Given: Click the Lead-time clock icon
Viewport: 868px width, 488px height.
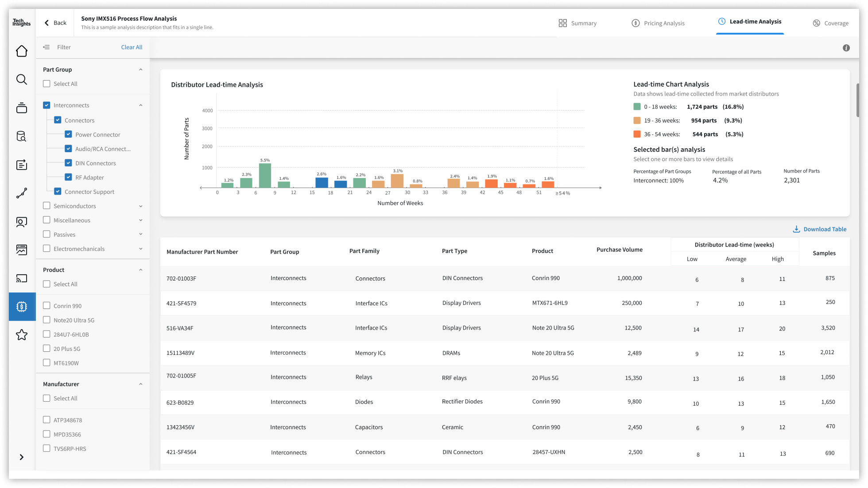Looking at the screenshot, I should click(x=722, y=21).
